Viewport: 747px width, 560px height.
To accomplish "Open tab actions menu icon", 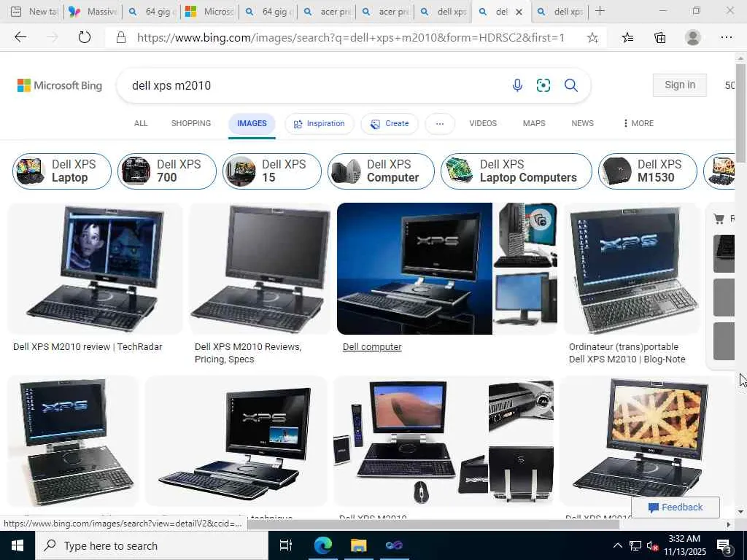I will tap(16, 12).
